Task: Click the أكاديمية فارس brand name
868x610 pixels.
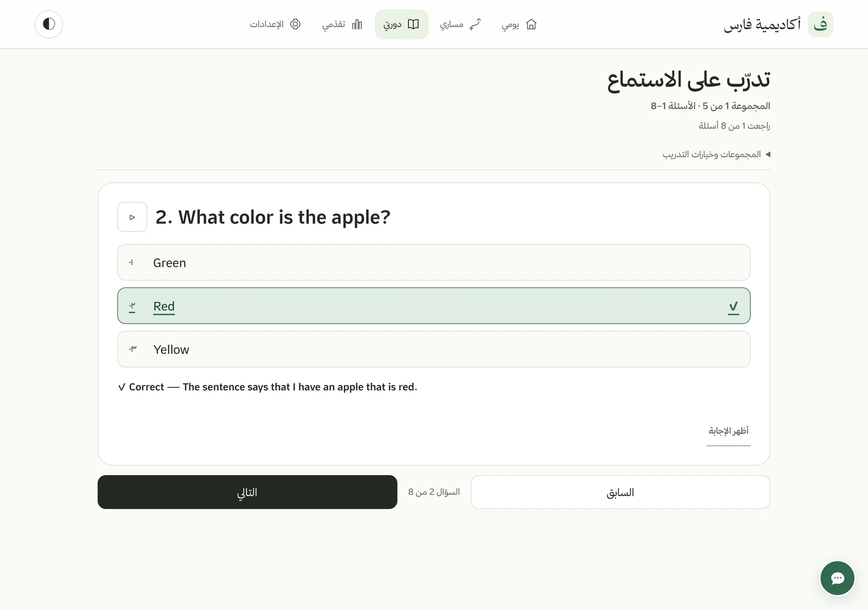Action: (x=762, y=25)
